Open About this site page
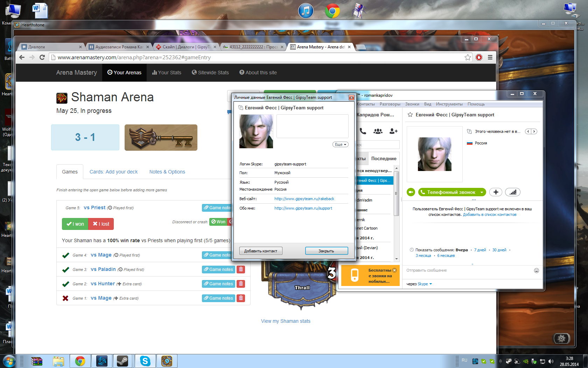The image size is (588, 368). pyautogui.click(x=258, y=73)
